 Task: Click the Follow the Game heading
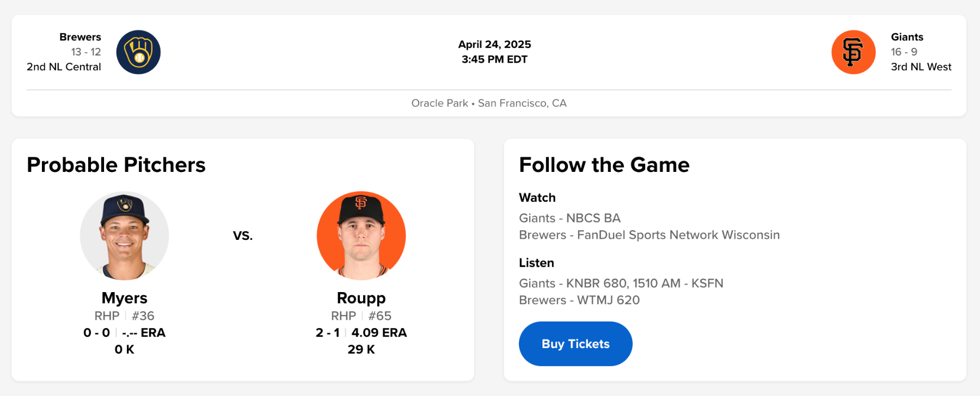[x=604, y=165]
